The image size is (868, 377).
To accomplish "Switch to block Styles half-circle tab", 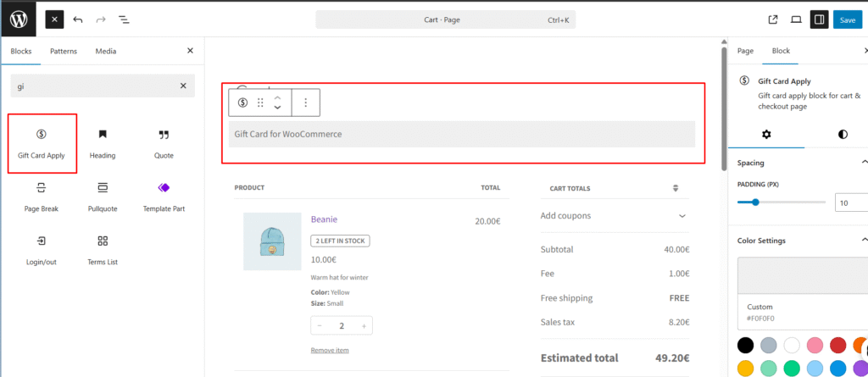I will [x=842, y=134].
